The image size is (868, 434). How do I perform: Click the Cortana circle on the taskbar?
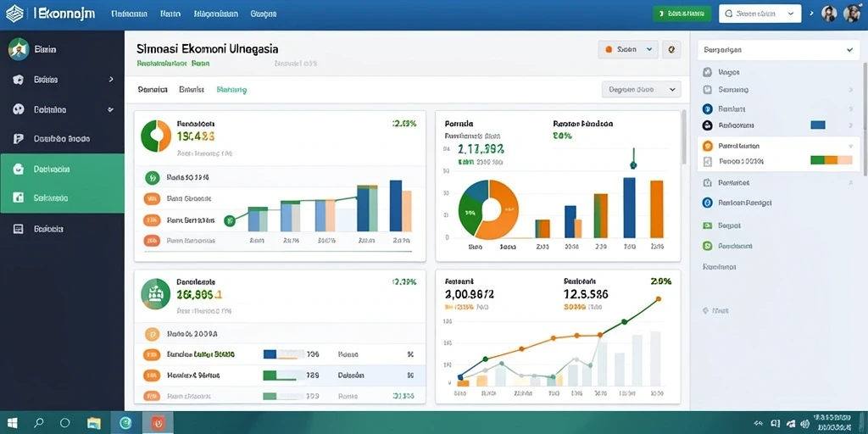click(x=64, y=424)
